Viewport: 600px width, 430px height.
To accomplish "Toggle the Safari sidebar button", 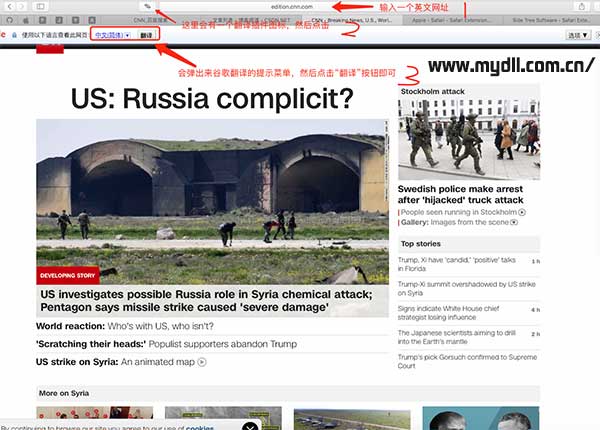I will 40,6.
